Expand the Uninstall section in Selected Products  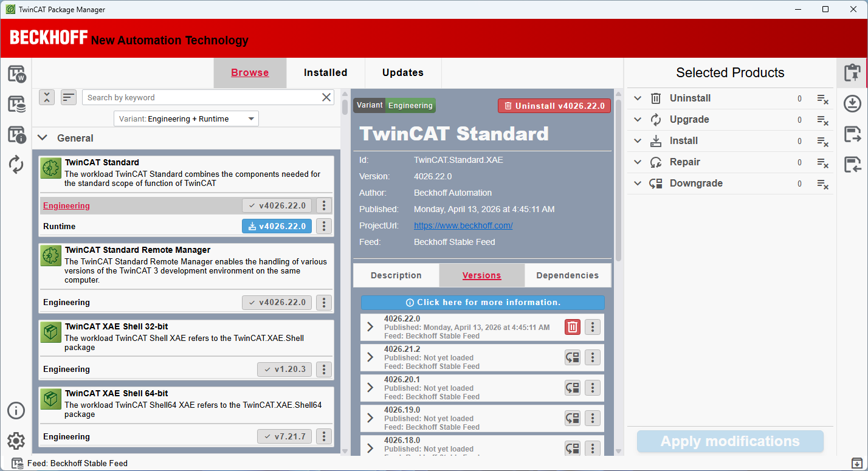tap(638, 98)
